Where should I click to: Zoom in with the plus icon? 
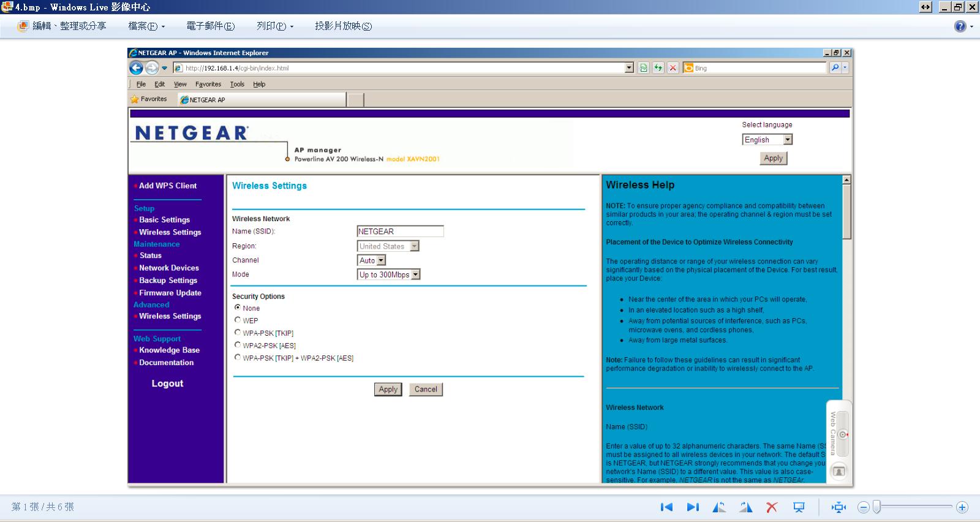(x=962, y=507)
